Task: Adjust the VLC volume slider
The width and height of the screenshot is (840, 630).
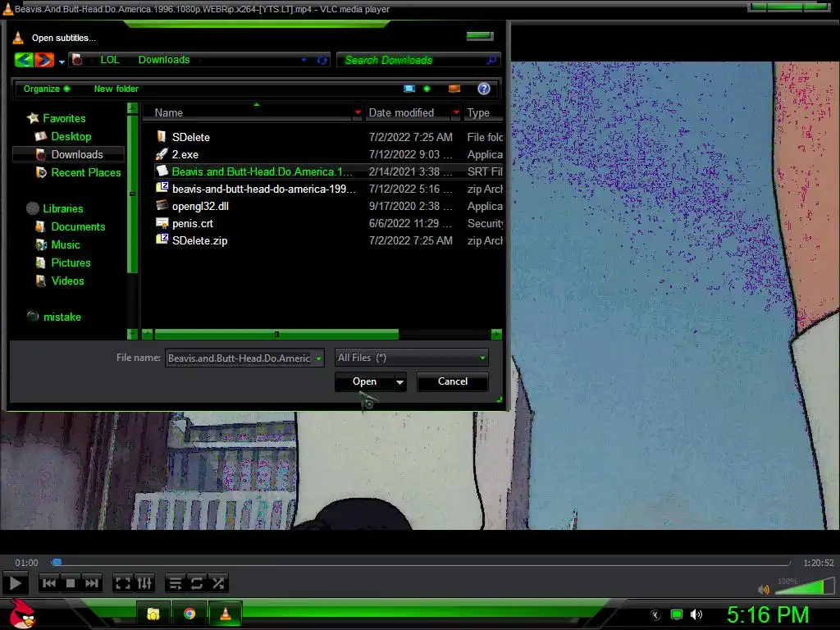Action: 805,586
